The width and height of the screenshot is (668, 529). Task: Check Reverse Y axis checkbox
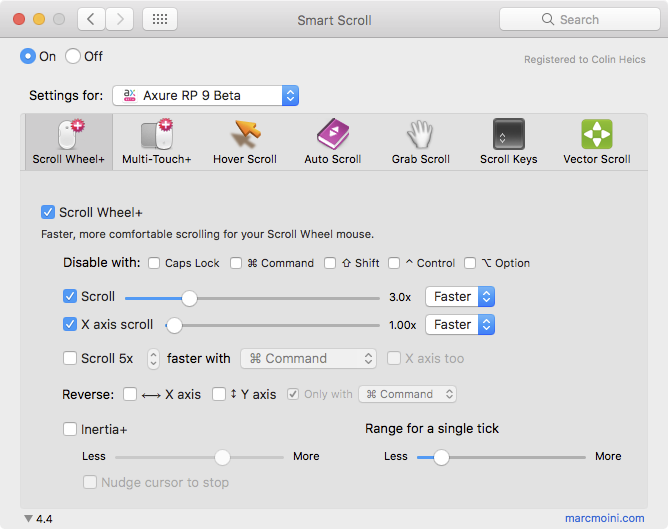(219, 394)
